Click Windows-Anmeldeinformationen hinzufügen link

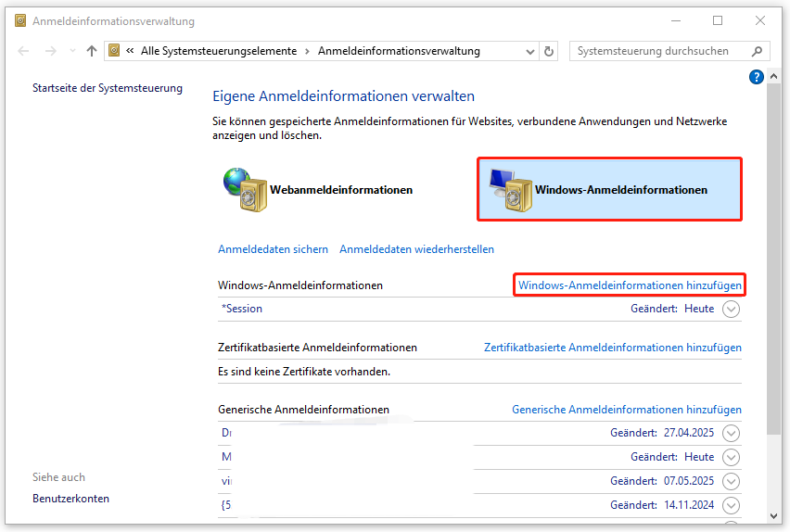pyautogui.click(x=630, y=285)
